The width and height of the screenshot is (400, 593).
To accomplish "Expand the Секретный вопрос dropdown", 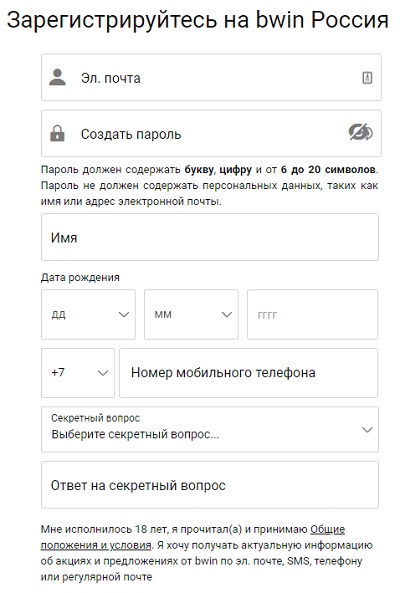I will [210, 429].
